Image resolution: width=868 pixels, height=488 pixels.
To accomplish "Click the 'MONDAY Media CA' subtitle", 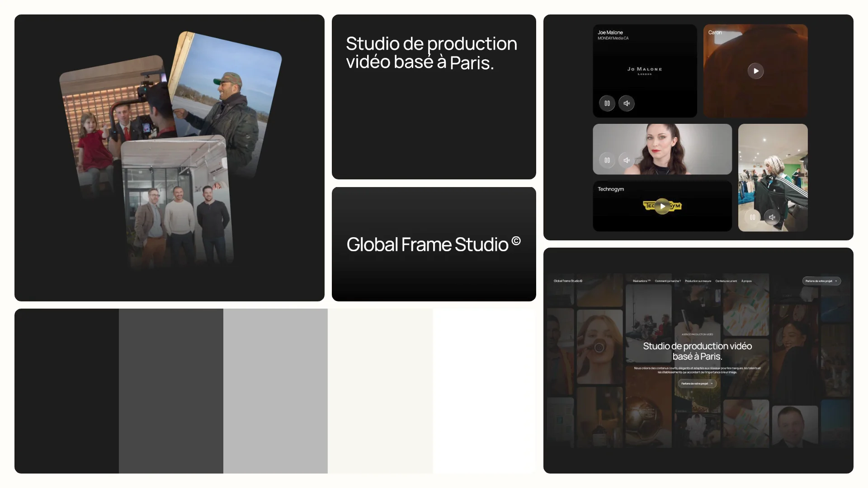I will (613, 38).
